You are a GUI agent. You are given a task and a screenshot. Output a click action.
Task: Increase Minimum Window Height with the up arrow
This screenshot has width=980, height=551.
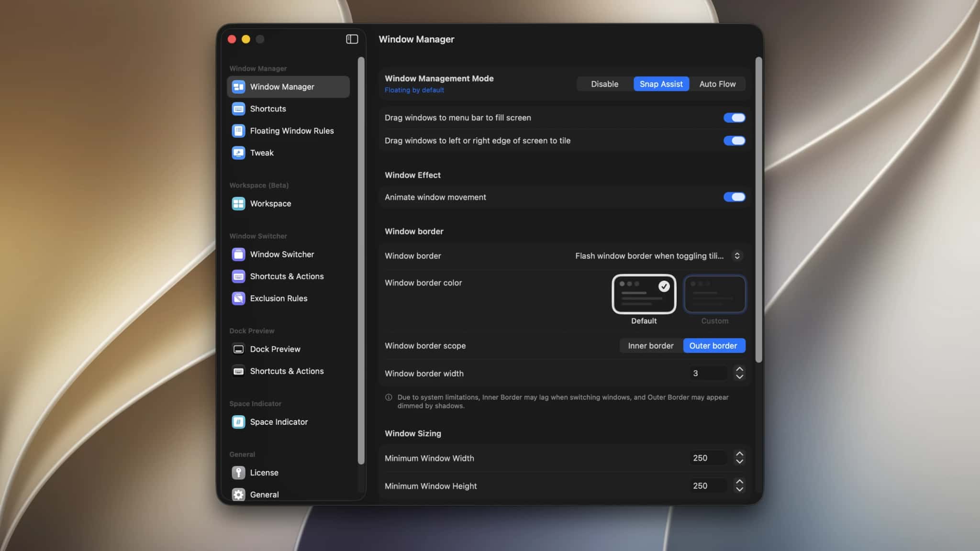tap(739, 482)
